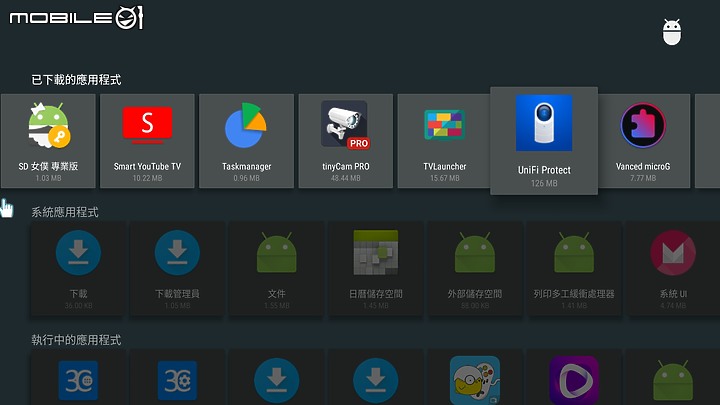Click the Android robot icon at top right
This screenshot has height=405, width=720.
pos(672,32)
